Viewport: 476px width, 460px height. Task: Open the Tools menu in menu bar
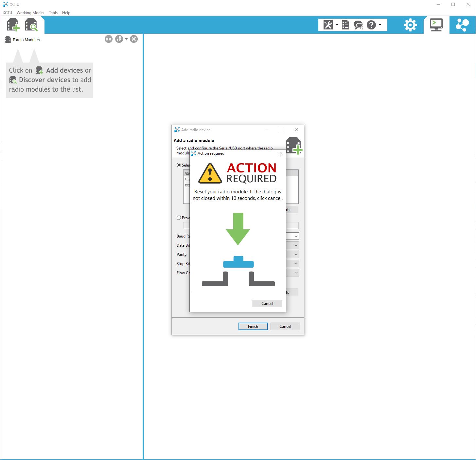[x=53, y=13]
